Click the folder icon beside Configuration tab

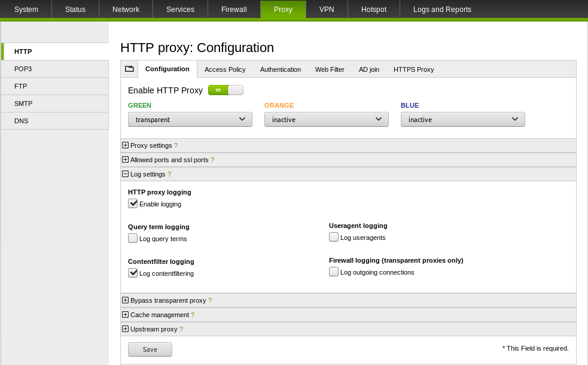pos(129,69)
